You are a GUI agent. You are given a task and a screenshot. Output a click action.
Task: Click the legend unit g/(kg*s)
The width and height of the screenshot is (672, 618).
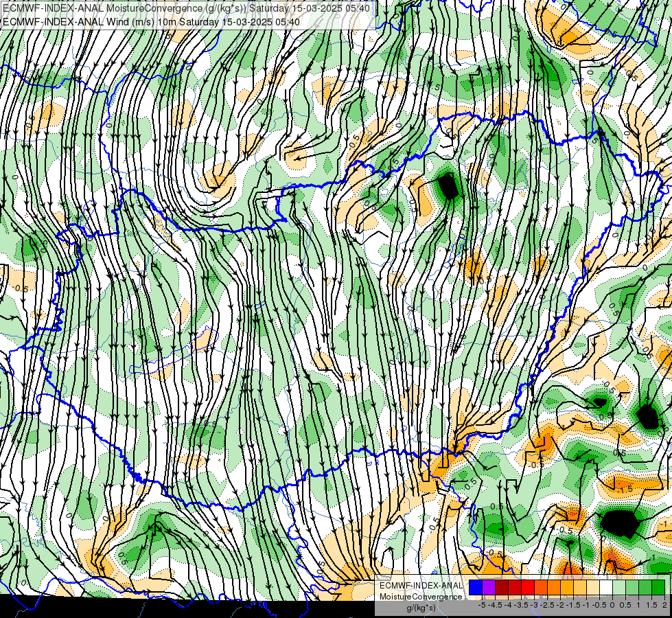tap(421, 608)
